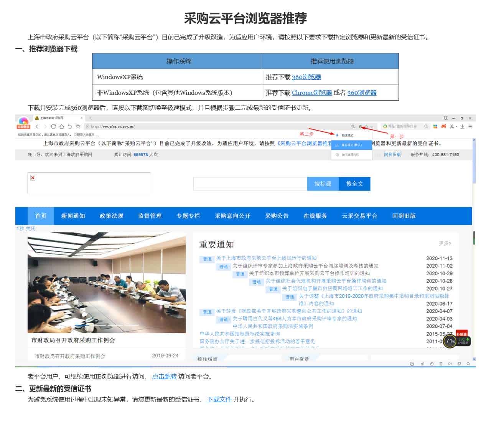491x448 pixels.
Task: Select 极速模式 in the browser mode menu
Action: tap(347, 135)
